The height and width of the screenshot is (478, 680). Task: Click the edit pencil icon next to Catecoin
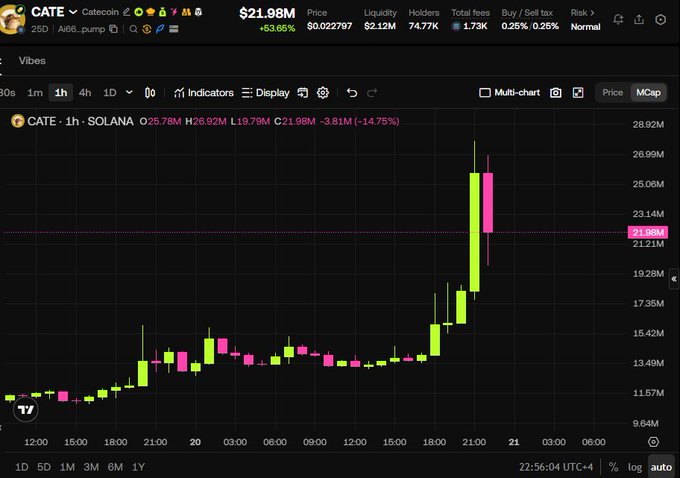coord(127,12)
